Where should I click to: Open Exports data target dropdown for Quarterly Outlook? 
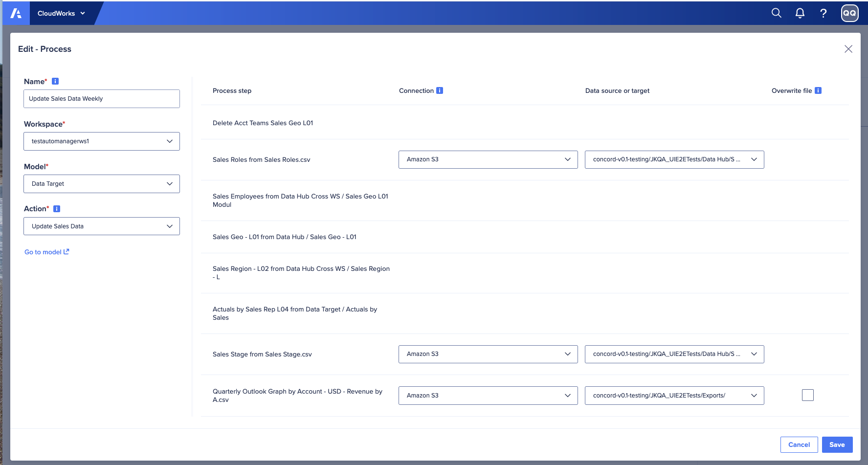(x=674, y=396)
